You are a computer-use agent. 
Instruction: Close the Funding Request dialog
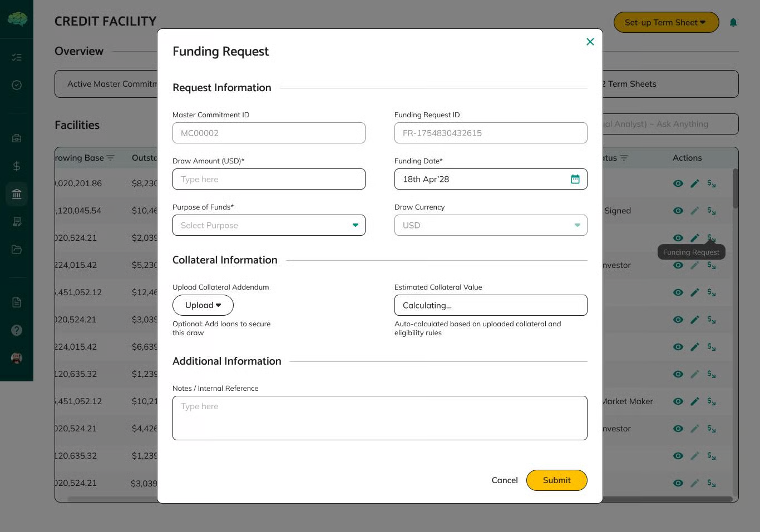point(590,42)
